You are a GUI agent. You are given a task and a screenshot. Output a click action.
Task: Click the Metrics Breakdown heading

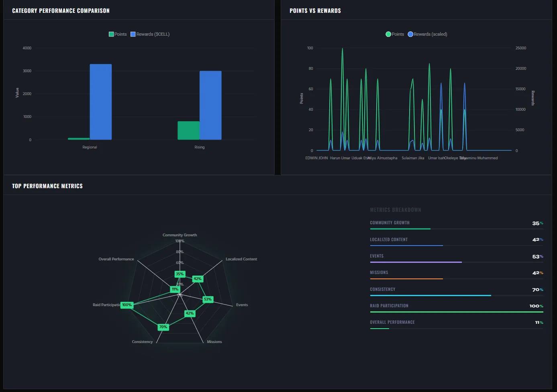click(396, 210)
